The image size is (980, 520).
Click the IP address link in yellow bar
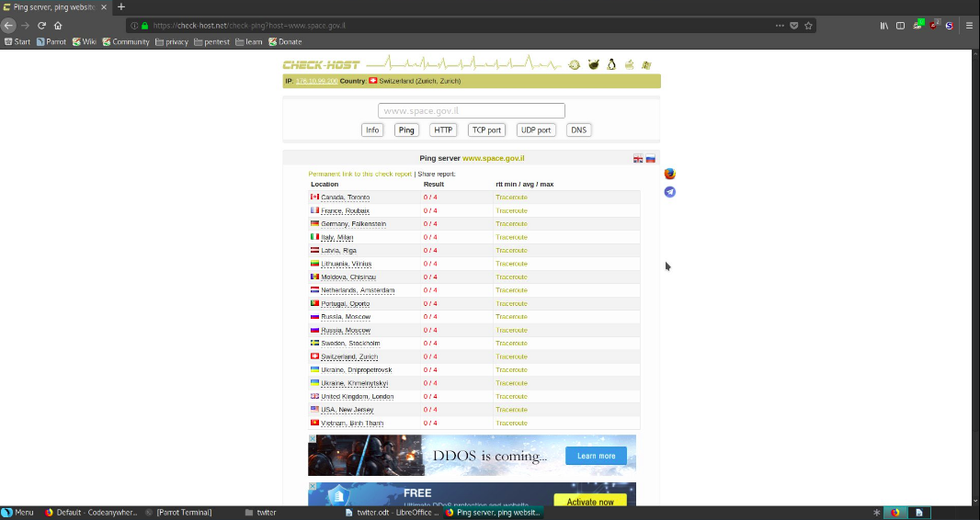click(316, 81)
